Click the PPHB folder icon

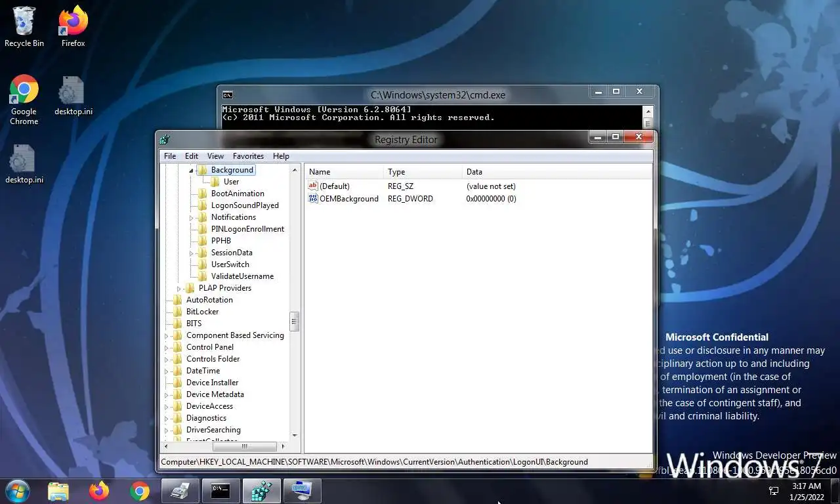[202, 241]
